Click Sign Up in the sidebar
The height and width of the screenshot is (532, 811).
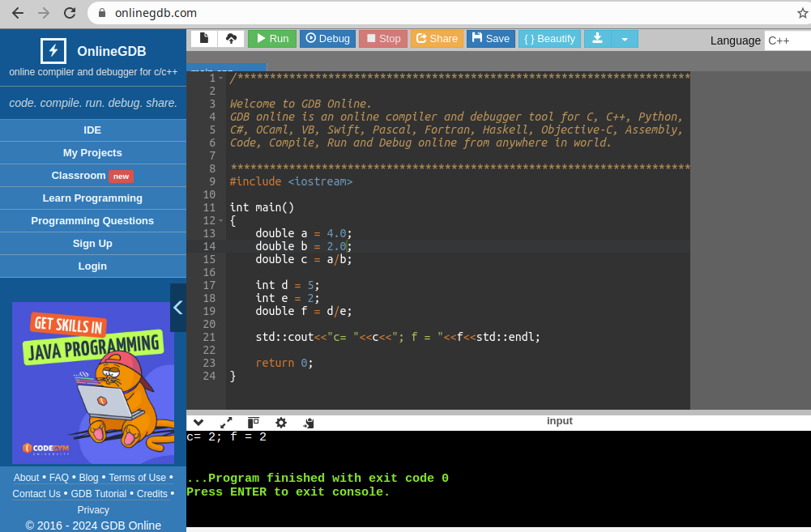(x=92, y=244)
